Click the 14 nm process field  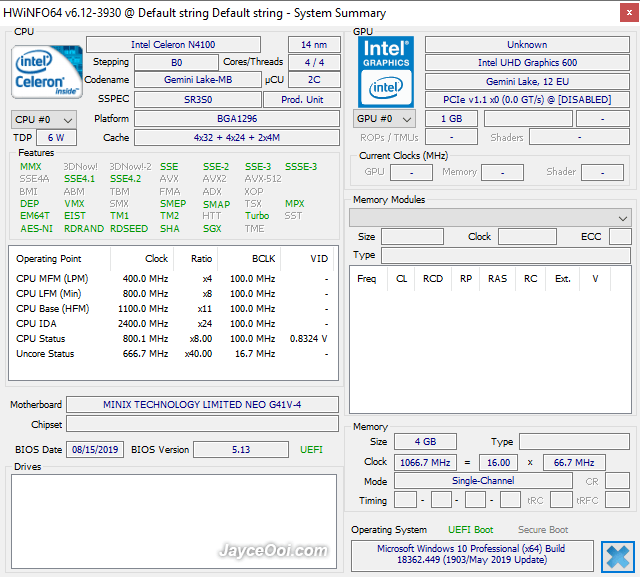coord(314,44)
